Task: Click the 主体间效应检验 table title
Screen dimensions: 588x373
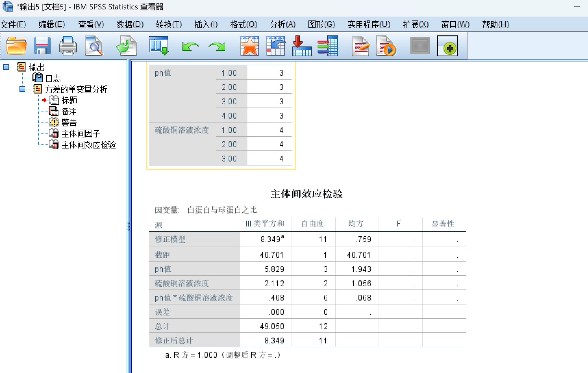Action: tap(307, 194)
